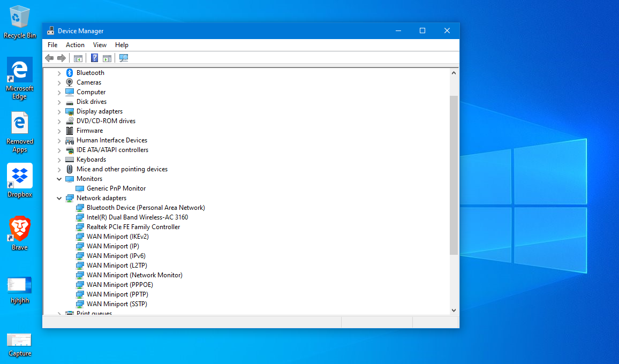Click the Generic PnP Monitor device icon
The height and width of the screenshot is (364, 619).
[80, 188]
